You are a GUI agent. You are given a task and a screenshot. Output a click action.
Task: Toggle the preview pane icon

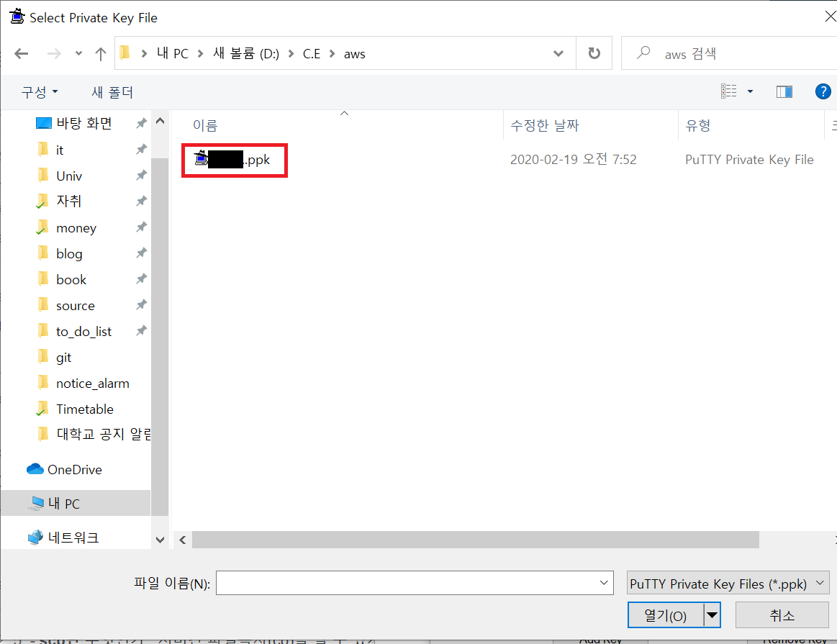784,91
